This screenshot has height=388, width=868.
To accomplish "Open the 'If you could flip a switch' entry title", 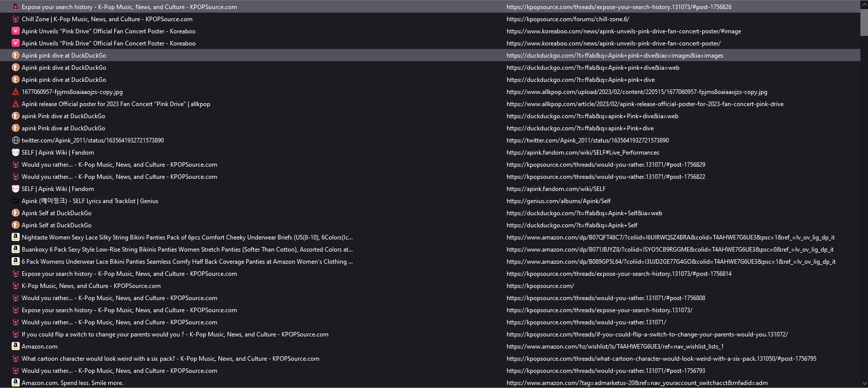I will tap(175, 334).
